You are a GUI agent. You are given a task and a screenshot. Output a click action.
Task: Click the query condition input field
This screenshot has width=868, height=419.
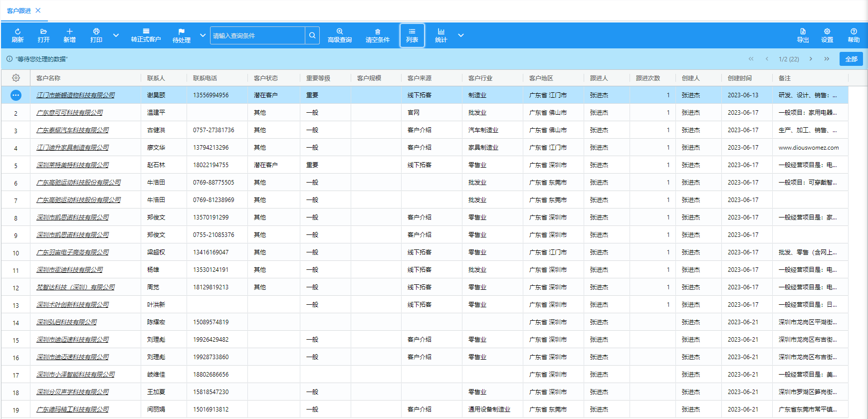tap(257, 35)
